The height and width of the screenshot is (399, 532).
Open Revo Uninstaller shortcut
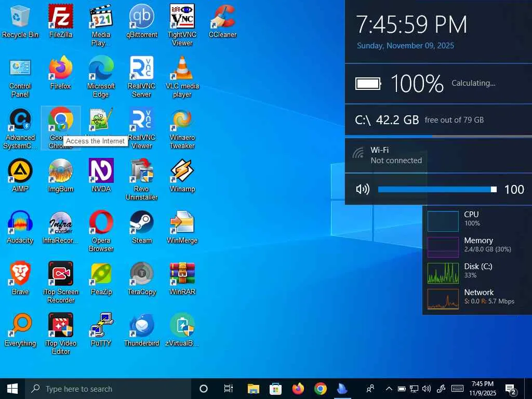pos(141,180)
